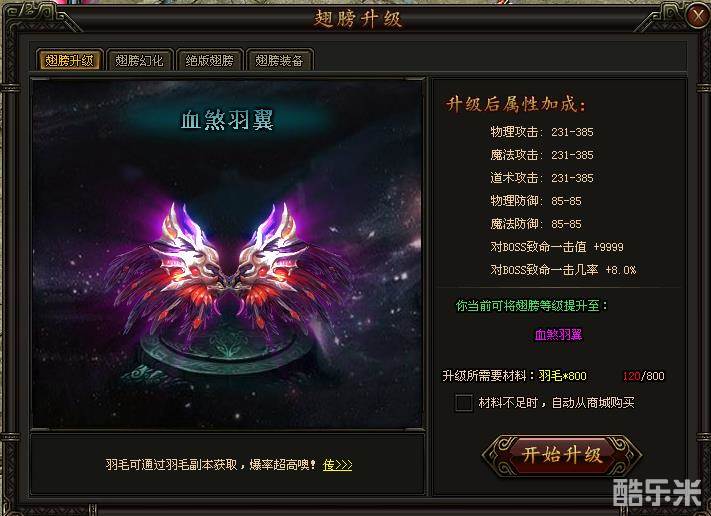The image size is (711, 516).
Task: Open the 翅膀幻化 tab
Action: 139,60
